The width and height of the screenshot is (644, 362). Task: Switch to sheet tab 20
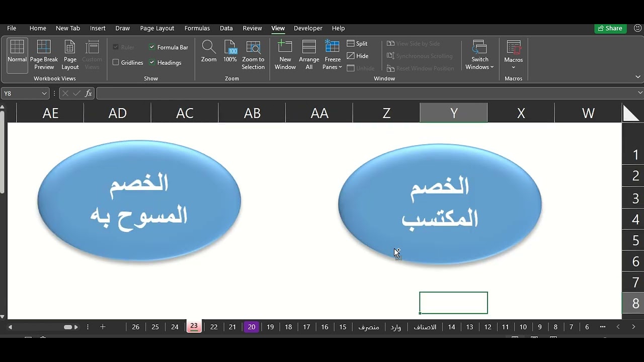pos(252,327)
